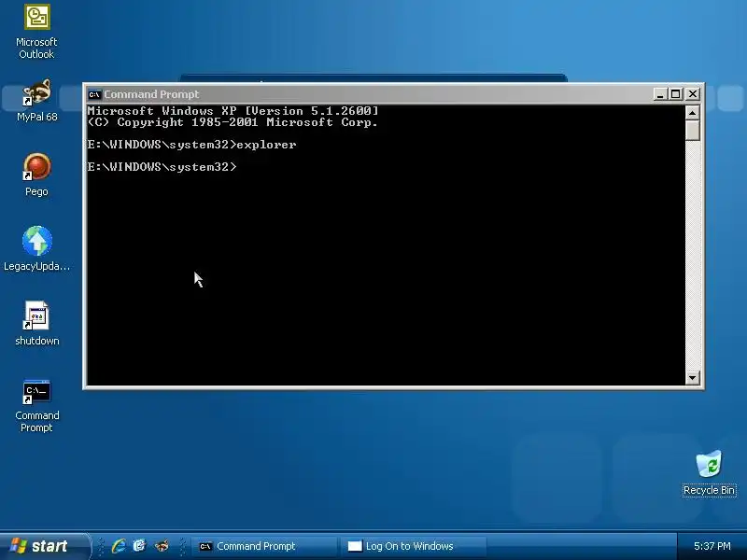The width and height of the screenshot is (747, 560).
Task: Click the 'explorer' command text in console
Action: 266,145
